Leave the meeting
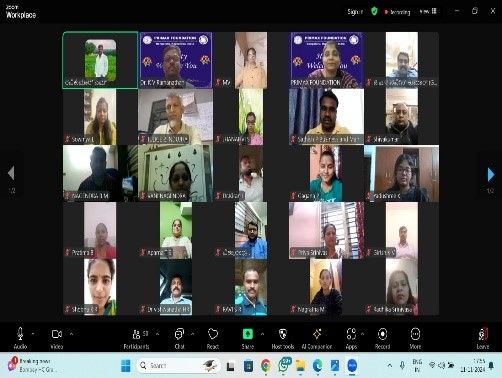This screenshot has width=502, height=378. coord(483,338)
